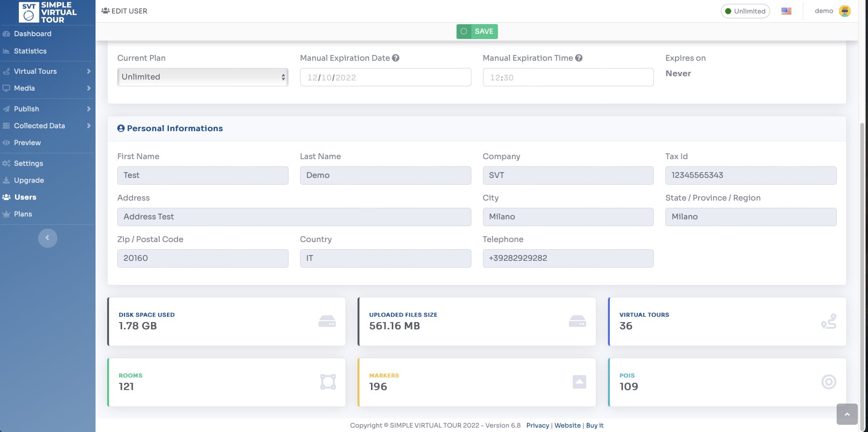Click the Simple Virtual Tour logo
868x432 pixels.
[x=47, y=12]
